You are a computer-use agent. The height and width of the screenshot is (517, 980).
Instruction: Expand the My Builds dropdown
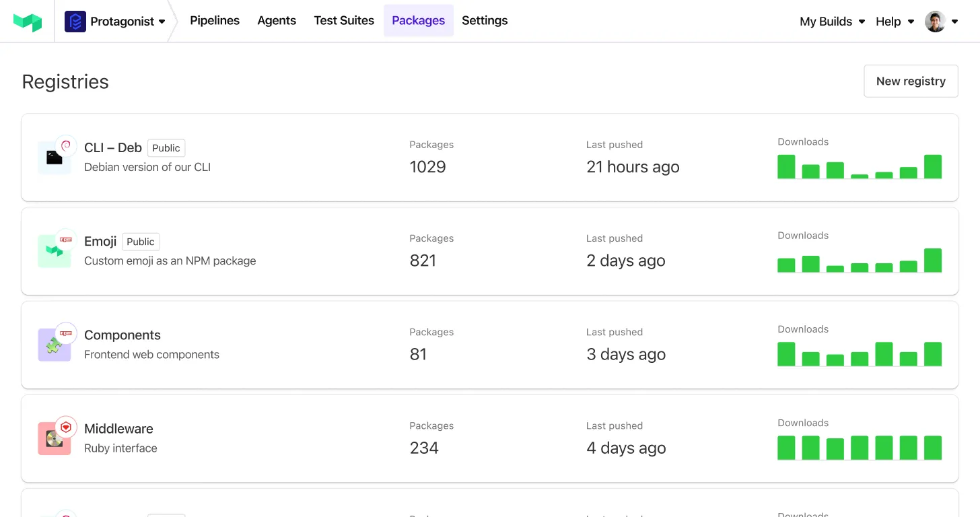pos(833,22)
